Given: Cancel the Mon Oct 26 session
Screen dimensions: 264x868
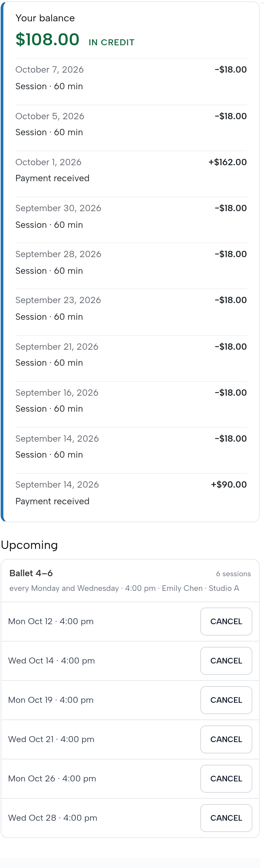Looking at the screenshot, I should [226, 778].
